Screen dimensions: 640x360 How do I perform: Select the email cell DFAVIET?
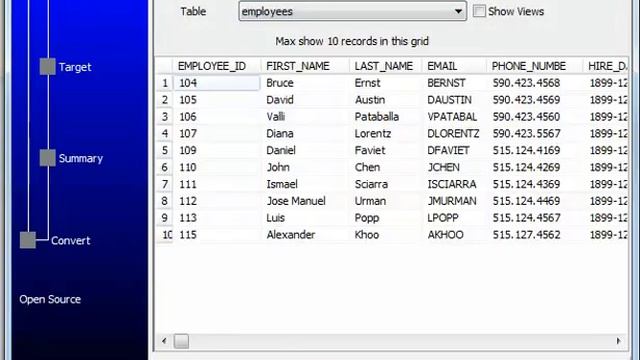pyautogui.click(x=454, y=150)
